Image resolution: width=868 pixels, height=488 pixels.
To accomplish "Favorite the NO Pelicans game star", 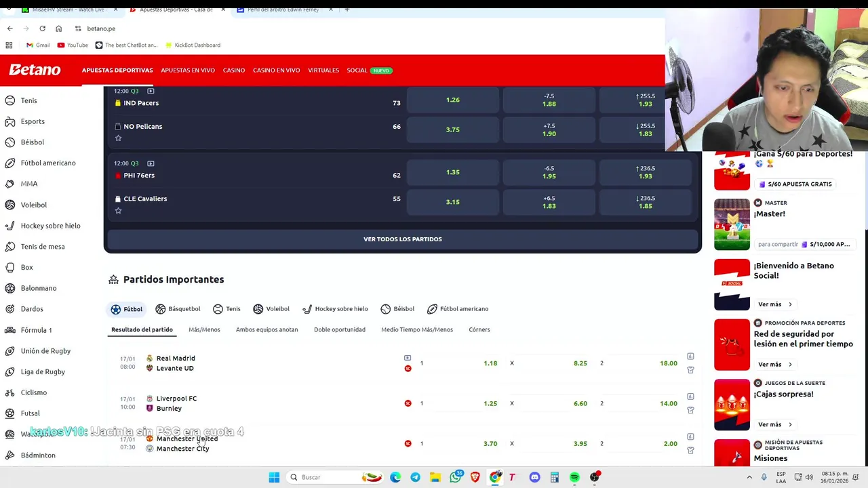I will tap(118, 138).
